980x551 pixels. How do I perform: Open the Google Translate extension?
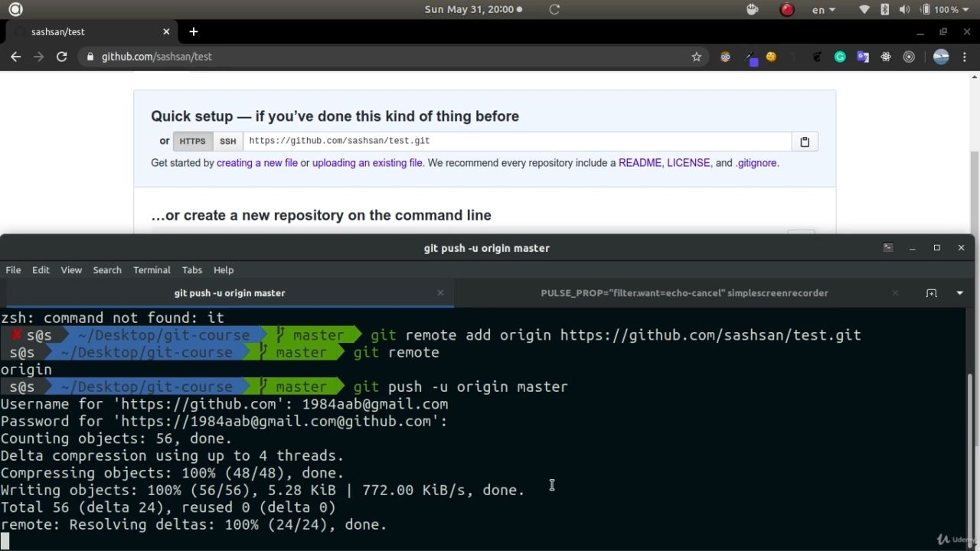tap(863, 57)
